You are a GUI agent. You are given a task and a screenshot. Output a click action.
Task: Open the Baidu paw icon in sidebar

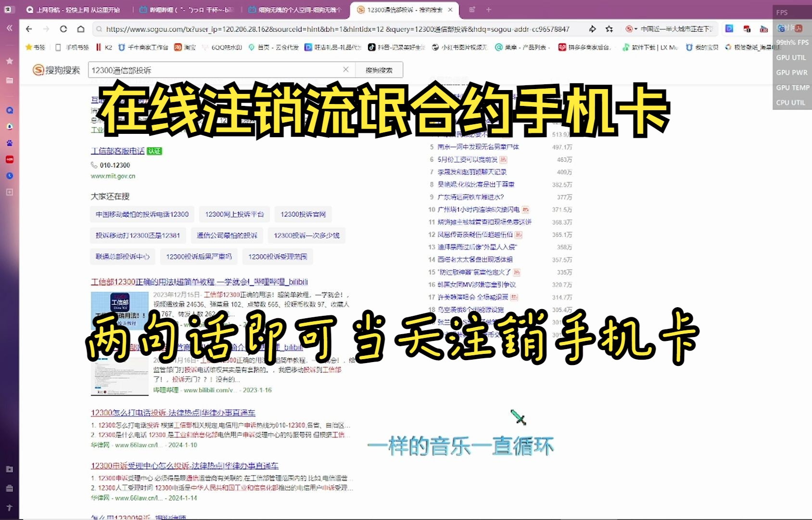click(x=9, y=143)
